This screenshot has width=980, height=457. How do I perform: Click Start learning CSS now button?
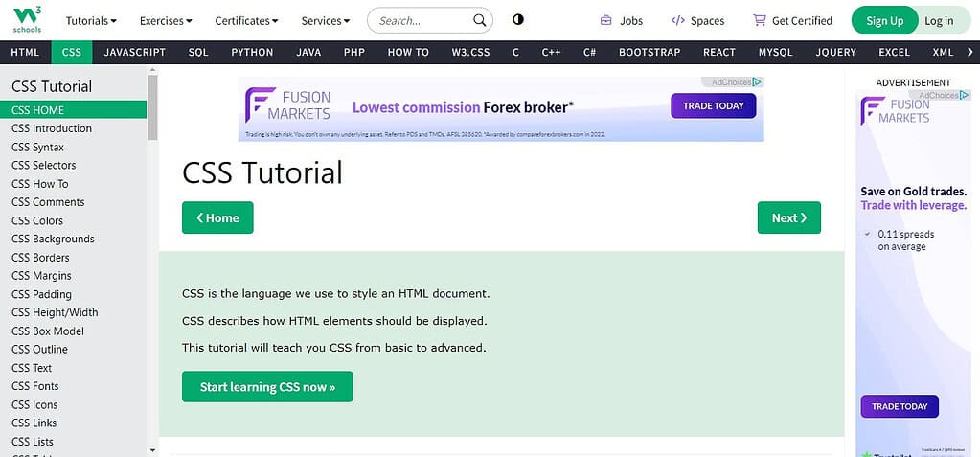(x=267, y=387)
